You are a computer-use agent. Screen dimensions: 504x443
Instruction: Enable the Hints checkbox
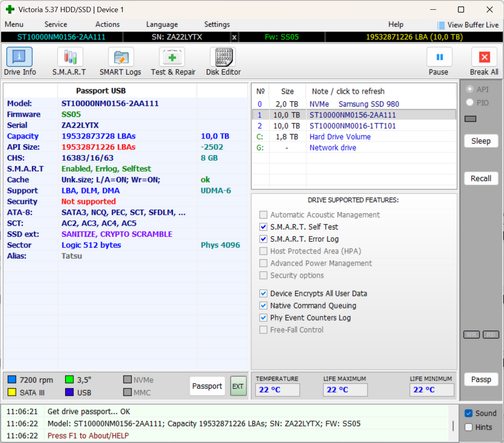point(469,427)
